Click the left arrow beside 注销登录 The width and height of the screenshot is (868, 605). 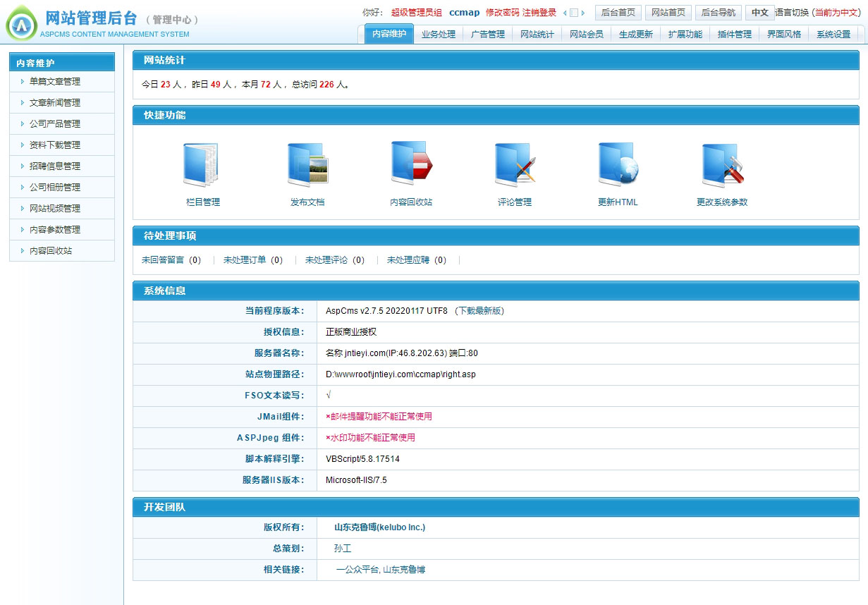565,13
